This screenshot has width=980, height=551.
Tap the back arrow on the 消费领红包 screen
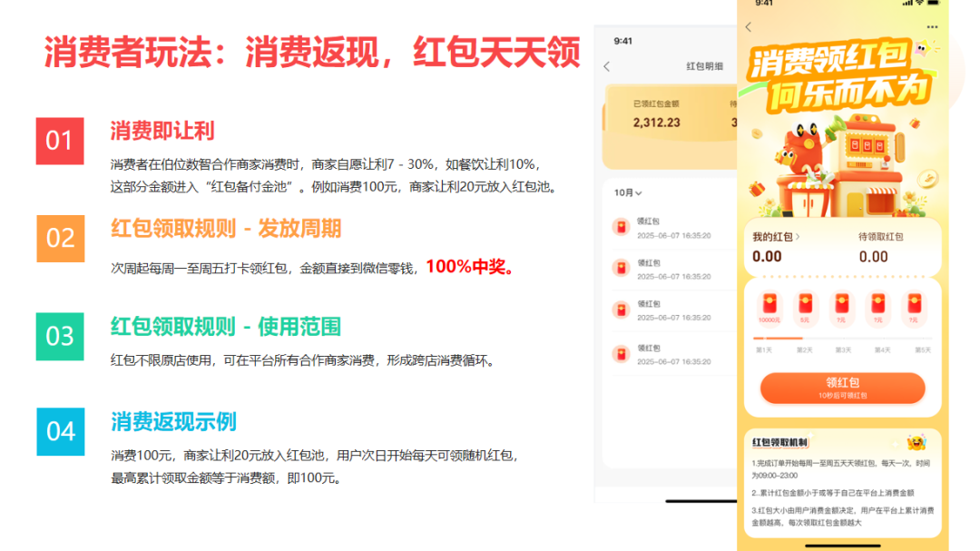[749, 27]
